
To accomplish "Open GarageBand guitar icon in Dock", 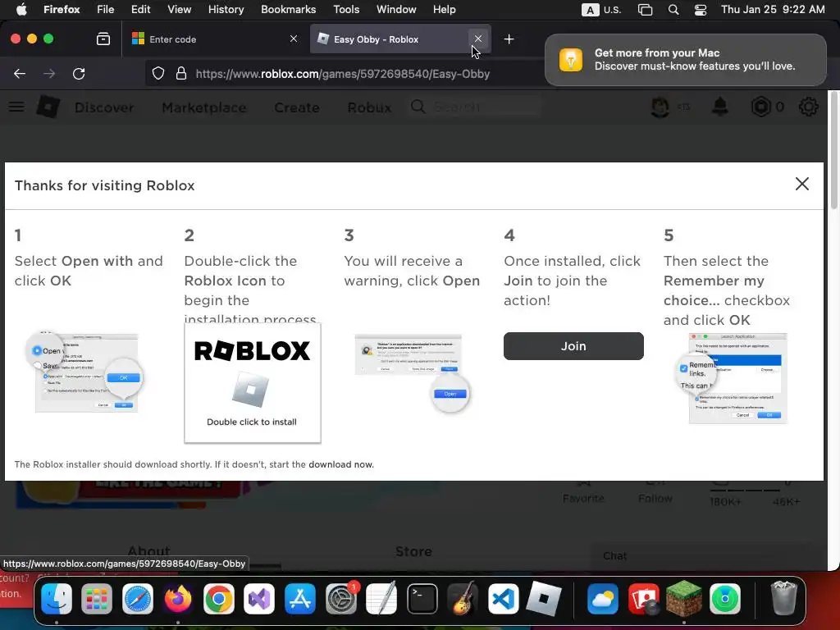I will [463, 598].
